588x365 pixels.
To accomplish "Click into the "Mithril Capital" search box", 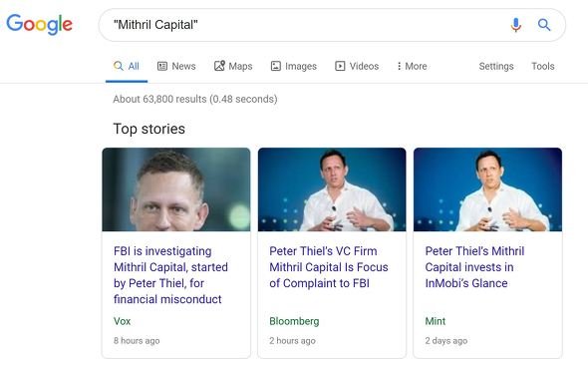I will [x=308, y=25].
